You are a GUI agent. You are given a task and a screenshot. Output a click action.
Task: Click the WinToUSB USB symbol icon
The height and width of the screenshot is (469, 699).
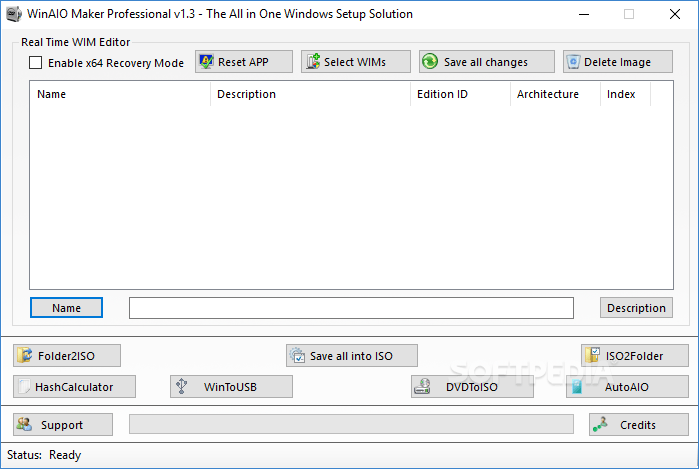tap(181, 386)
